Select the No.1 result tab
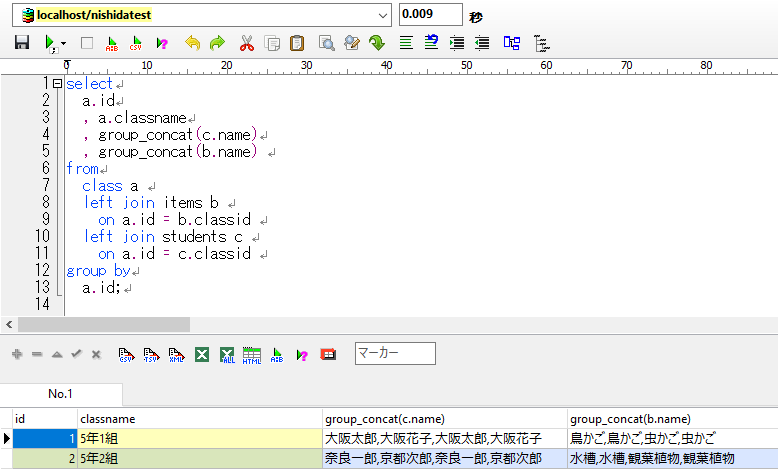The image size is (778, 475). coord(61,394)
